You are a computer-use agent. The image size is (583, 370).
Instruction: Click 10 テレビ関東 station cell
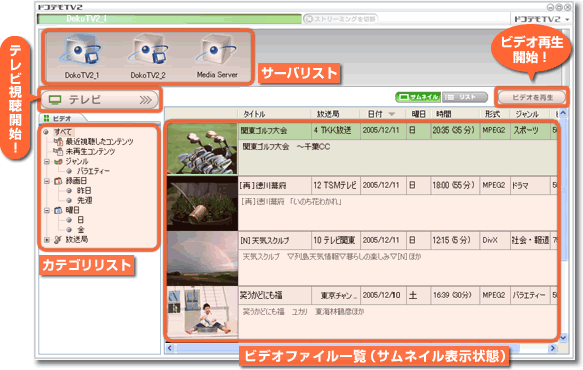335,240
